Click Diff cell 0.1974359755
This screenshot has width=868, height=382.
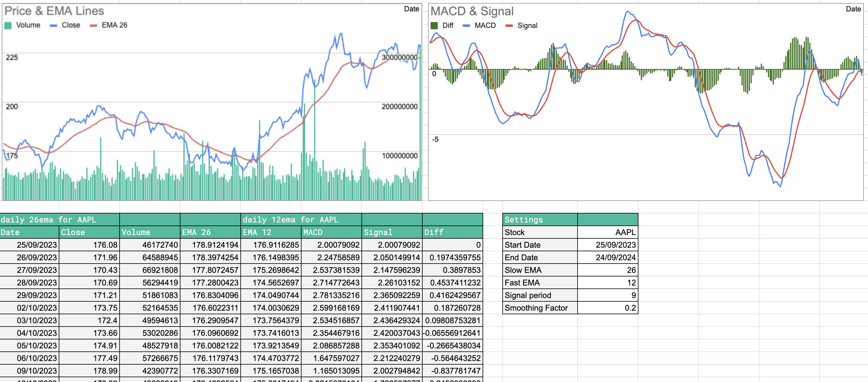pyautogui.click(x=453, y=258)
